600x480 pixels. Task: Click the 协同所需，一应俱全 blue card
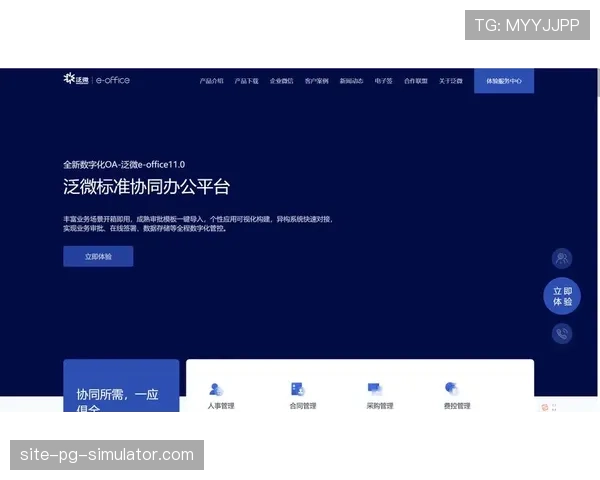(121, 385)
